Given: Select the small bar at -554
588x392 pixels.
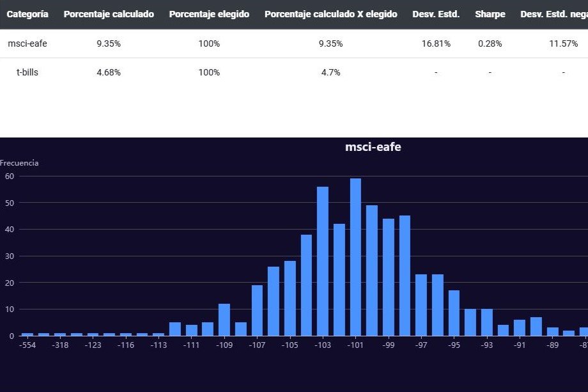Looking at the screenshot, I should (27, 334).
